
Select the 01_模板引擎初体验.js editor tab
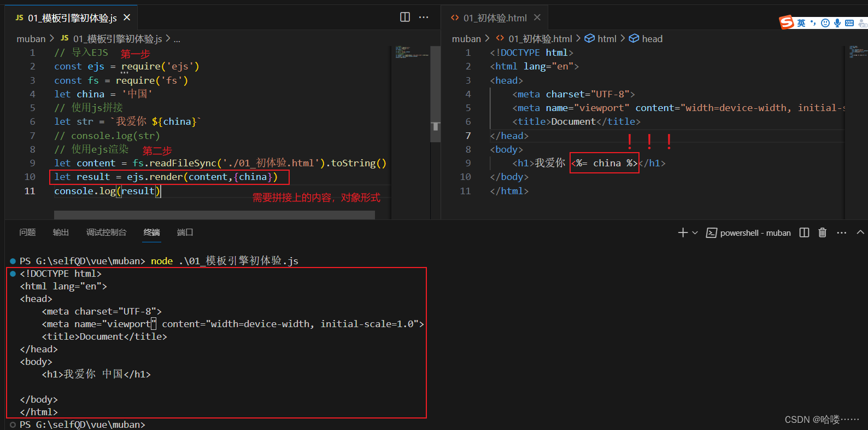(72, 18)
